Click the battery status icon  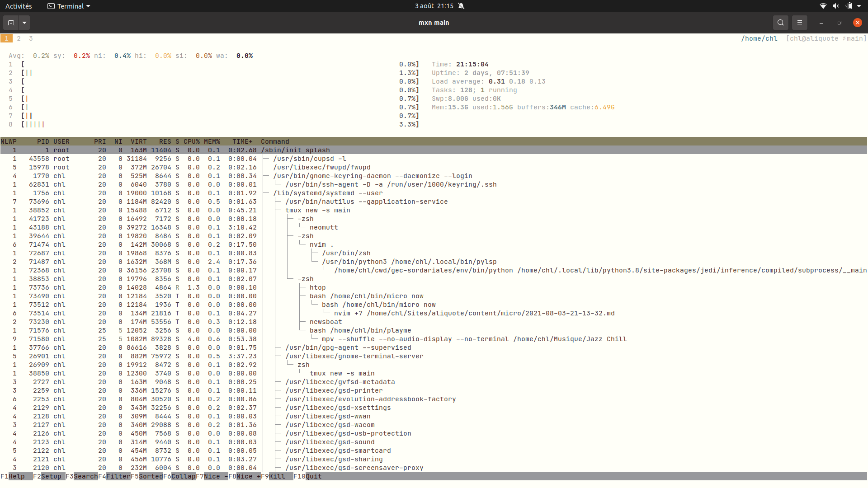click(849, 6)
